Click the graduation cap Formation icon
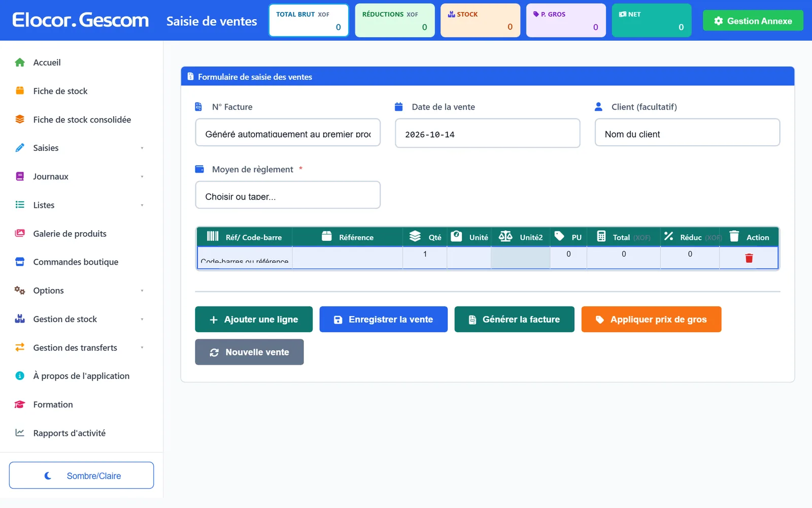The width and height of the screenshot is (812, 508). click(x=20, y=404)
